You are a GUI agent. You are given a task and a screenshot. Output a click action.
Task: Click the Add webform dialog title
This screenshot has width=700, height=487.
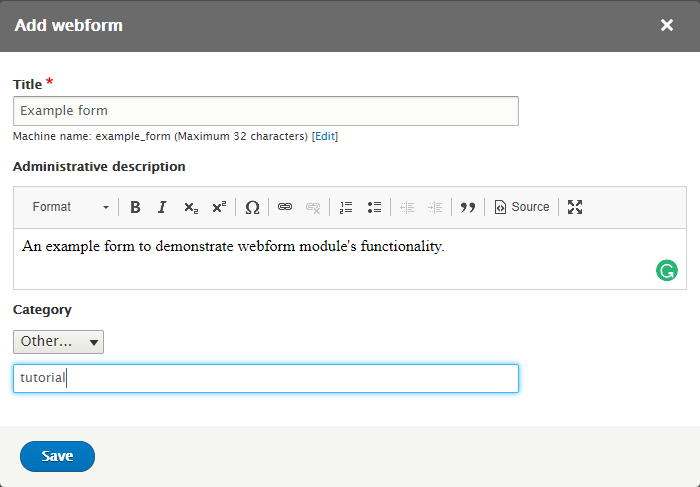click(x=69, y=25)
